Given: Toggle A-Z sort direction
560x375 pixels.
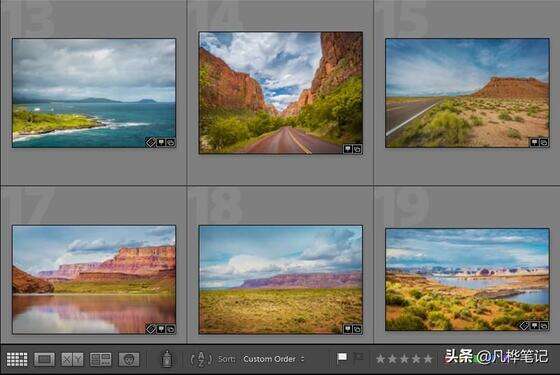Looking at the screenshot, I should (x=201, y=359).
